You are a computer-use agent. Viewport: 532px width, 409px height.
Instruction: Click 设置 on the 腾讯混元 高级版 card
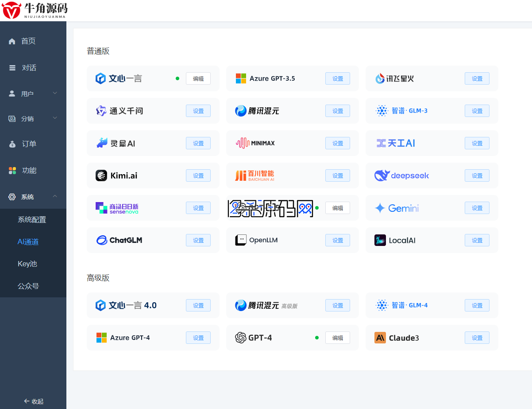click(338, 305)
